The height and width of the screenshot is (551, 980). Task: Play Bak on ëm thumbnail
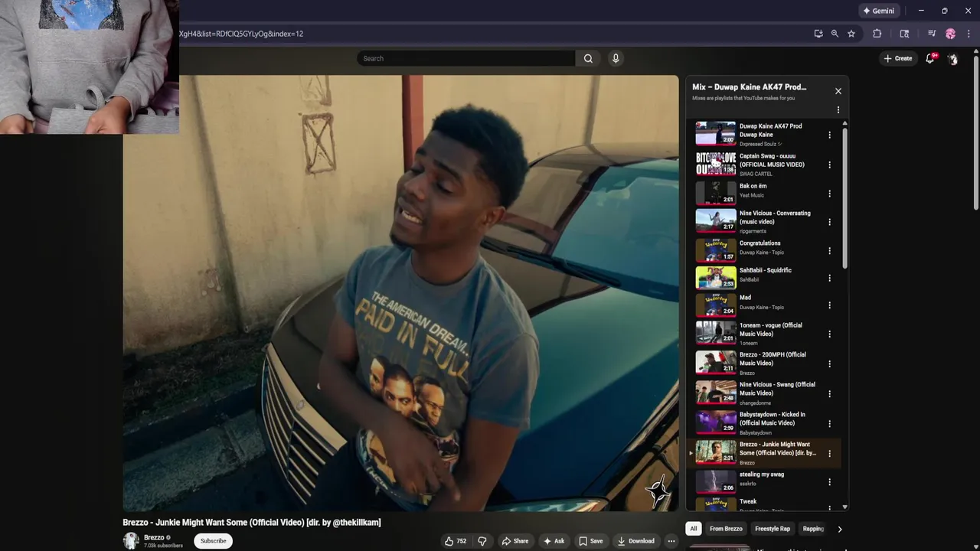pos(715,192)
